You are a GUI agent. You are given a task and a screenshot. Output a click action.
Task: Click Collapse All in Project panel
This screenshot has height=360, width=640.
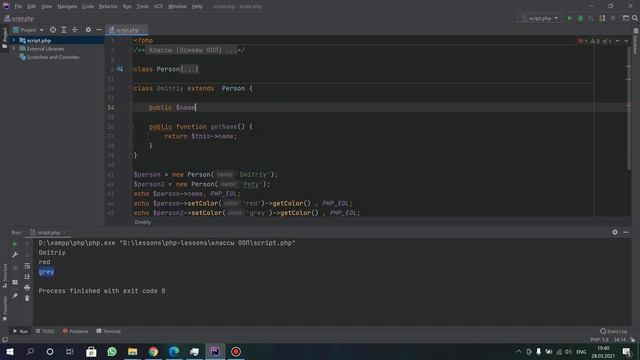(75, 30)
